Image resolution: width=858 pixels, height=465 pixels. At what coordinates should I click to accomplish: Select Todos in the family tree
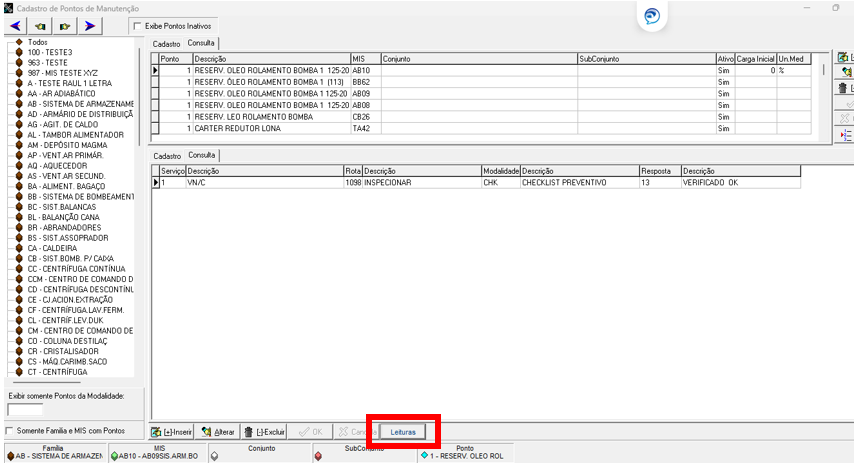pos(38,42)
